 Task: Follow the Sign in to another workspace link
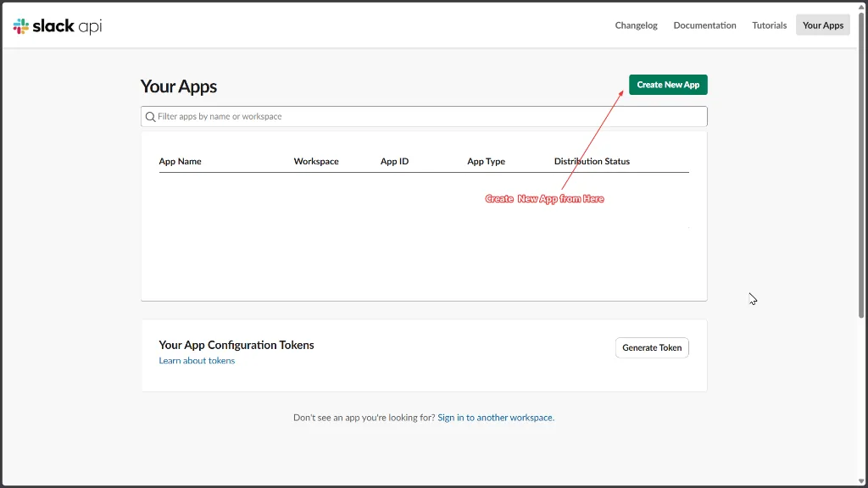(x=495, y=418)
